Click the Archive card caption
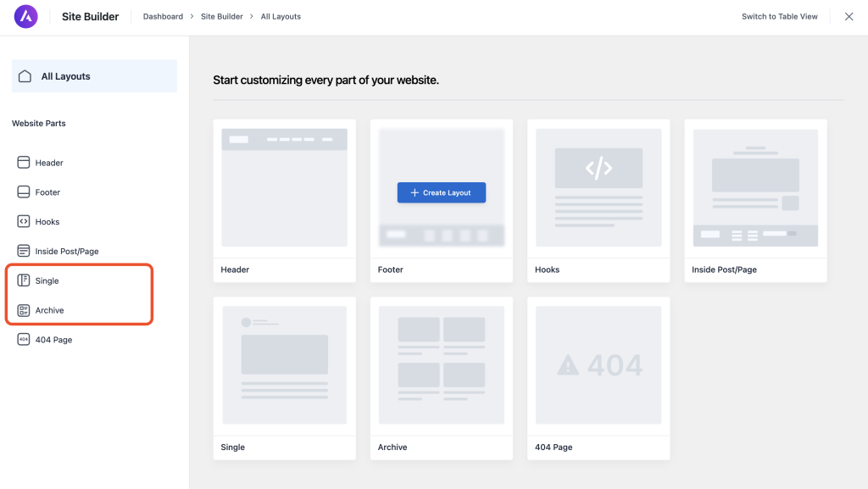 pyautogui.click(x=392, y=447)
